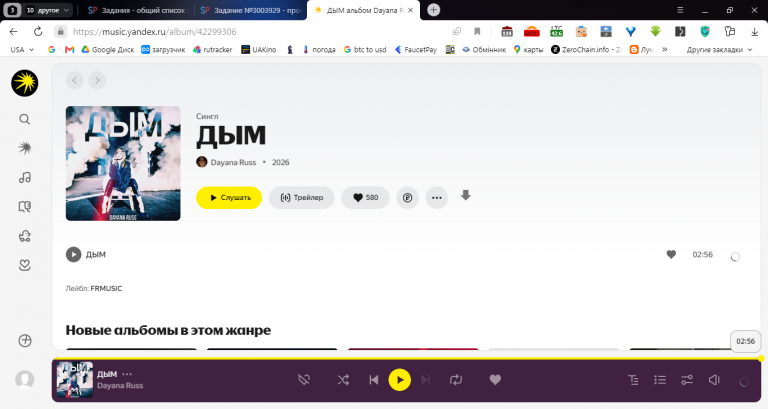Image resolution: width=768 pixels, height=409 pixels.
Task: Open the user profile avatar
Action: (x=24, y=380)
